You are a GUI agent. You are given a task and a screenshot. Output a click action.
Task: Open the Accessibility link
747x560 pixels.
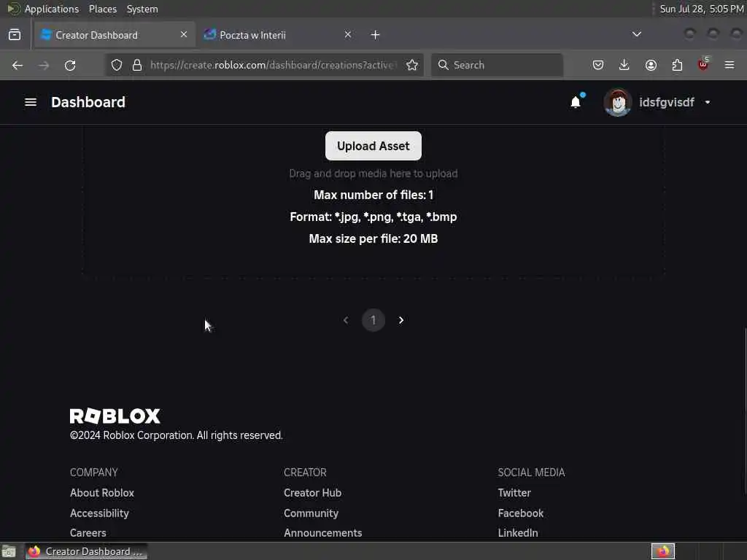tap(99, 513)
